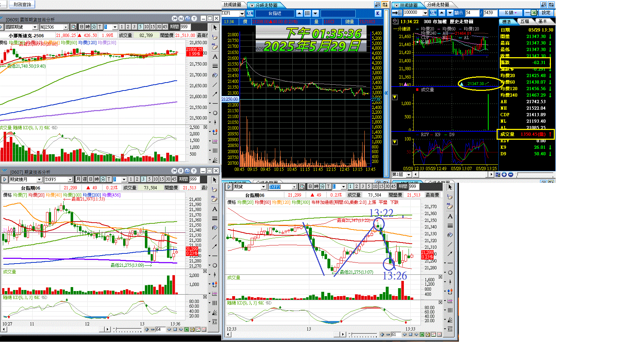Image resolution: width=644 pixels, height=345 pixels.
Task: Toggle 時 hourly period in 0609 window
Action: [x=88, y=27]
